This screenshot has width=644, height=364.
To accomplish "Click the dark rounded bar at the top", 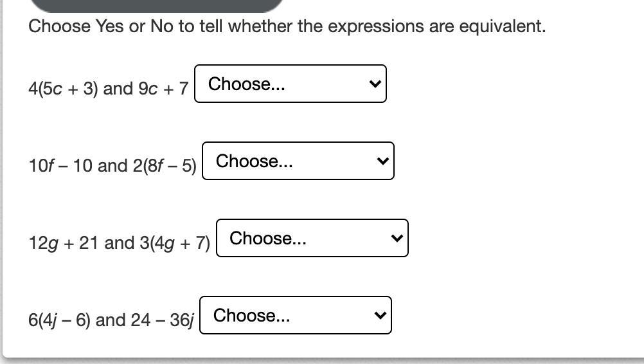I will (x=156, y=5).
